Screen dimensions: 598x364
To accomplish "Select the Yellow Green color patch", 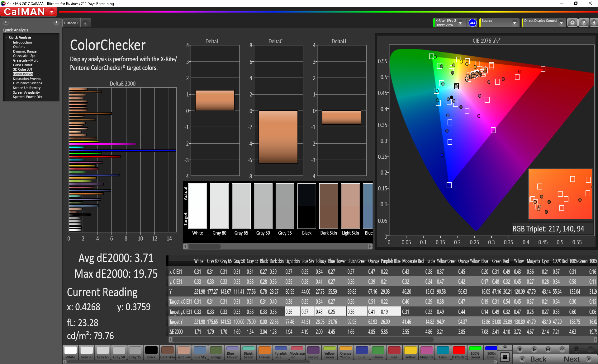I will pos(330,352).
